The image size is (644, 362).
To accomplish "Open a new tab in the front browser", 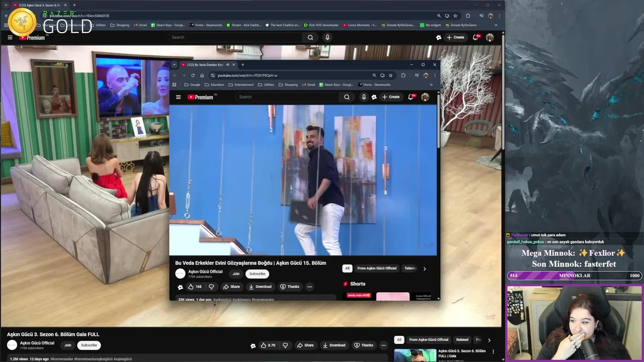I will click(243, 65).
